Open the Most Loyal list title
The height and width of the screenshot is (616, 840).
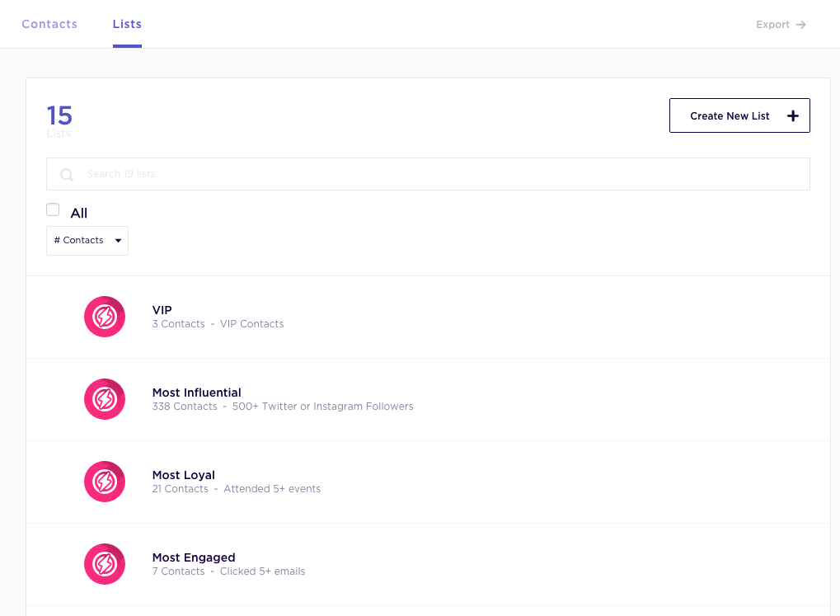[x=183, y=475]
